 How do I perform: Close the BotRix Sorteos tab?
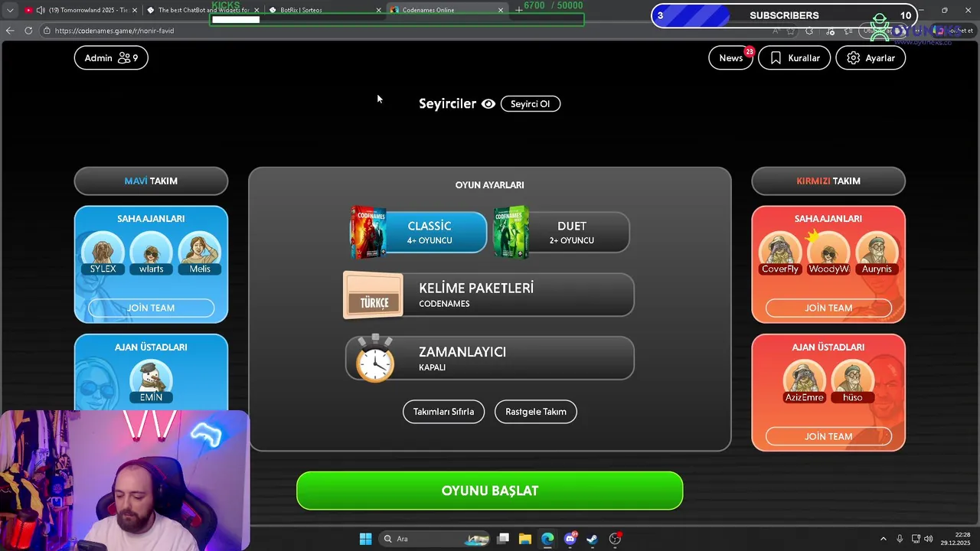coord(378,10)
